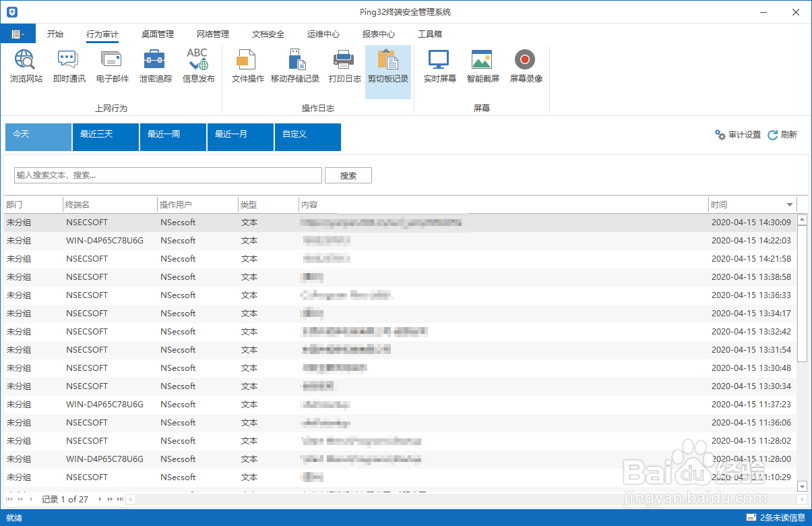Select the 最近三天 time filter
Image resolution: width=812 pixels, height=526 pixels.
pyautogui.click(x=106, y=137)
